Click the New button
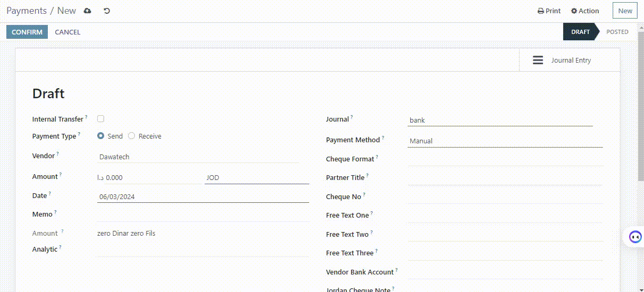Viewport: 644px width, 292px height. 625,11
